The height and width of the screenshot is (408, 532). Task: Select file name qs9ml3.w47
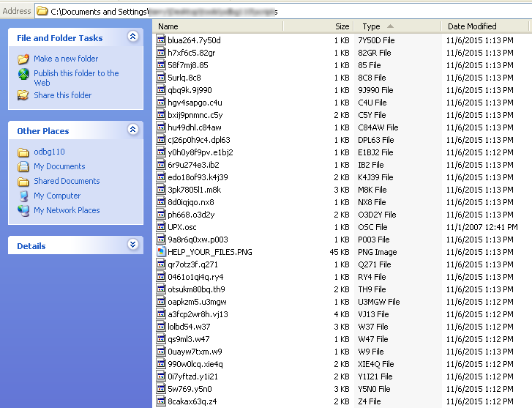(x=189, y=339)
